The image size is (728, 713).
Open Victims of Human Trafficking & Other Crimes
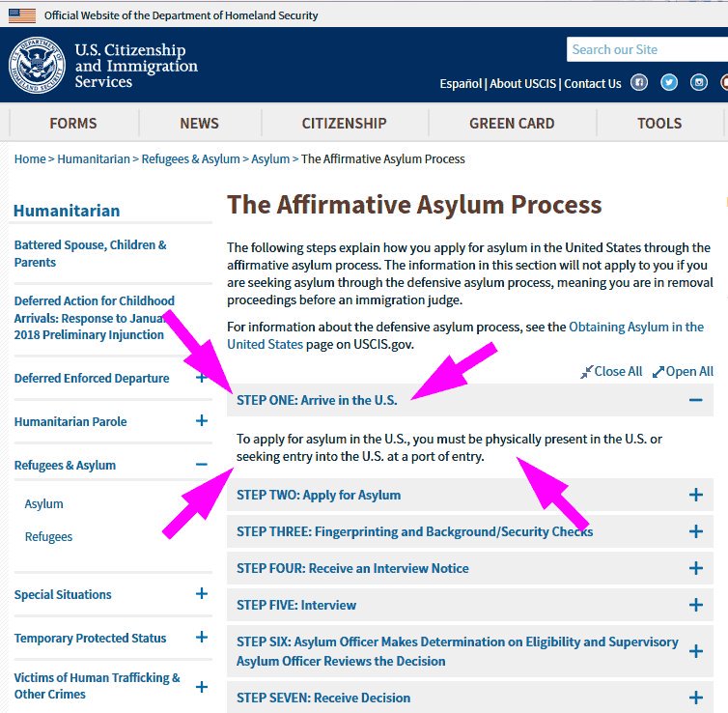pos(98,686)
